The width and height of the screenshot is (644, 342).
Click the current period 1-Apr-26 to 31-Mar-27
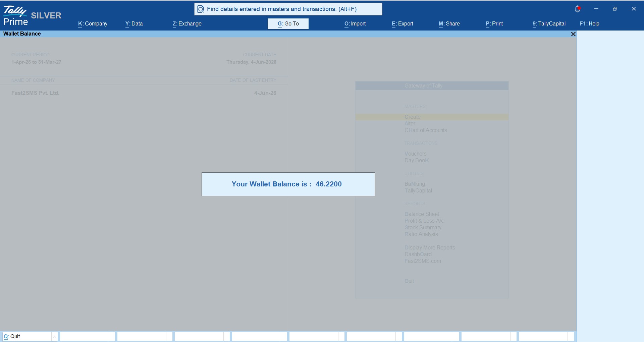pos(36,62)
